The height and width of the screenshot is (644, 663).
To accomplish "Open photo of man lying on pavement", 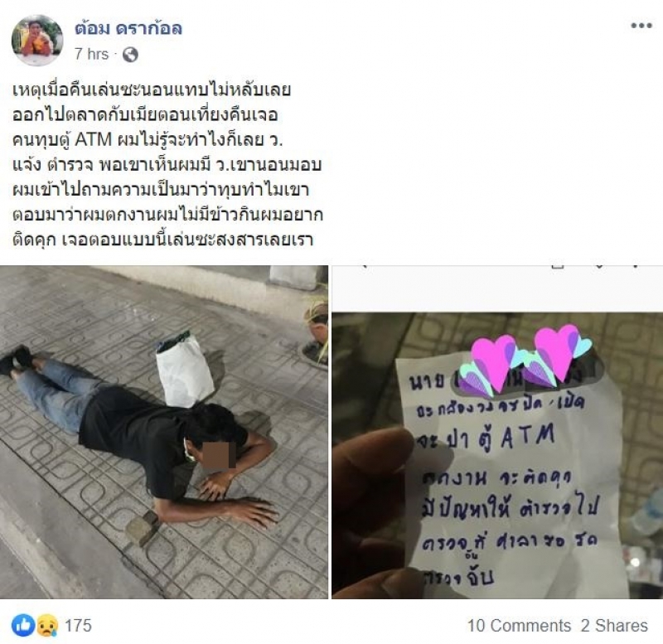I will pyautogui.click(x=164, y=432).
